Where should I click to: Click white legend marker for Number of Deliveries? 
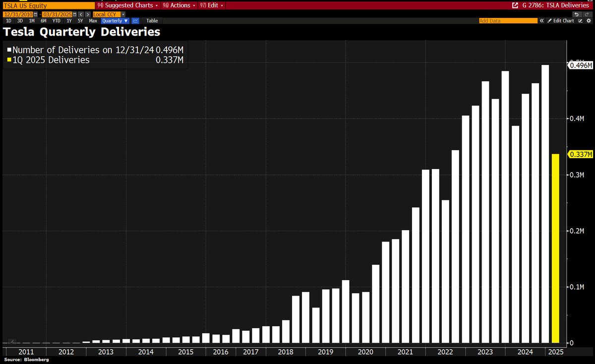(9, 50)
